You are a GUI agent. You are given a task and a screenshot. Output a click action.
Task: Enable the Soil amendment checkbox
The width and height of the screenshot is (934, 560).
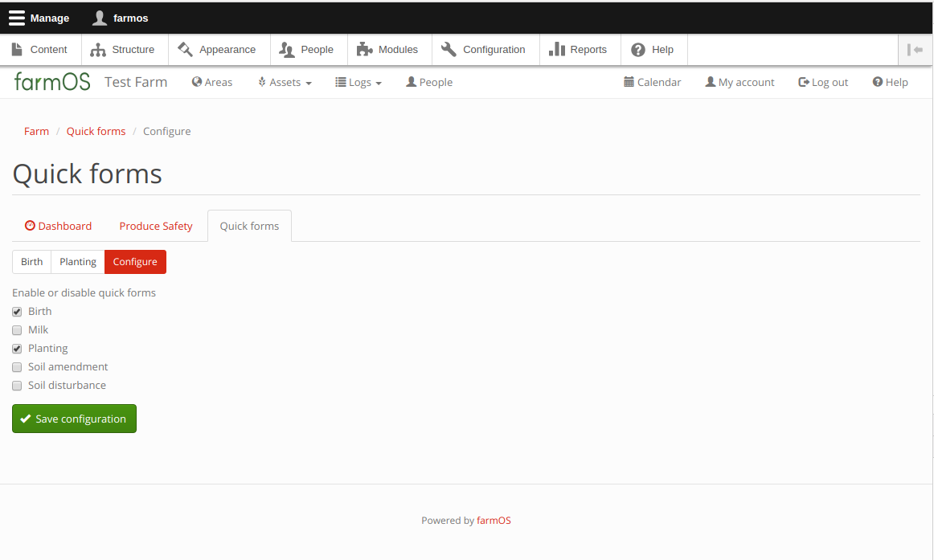[x=17, y=367]
